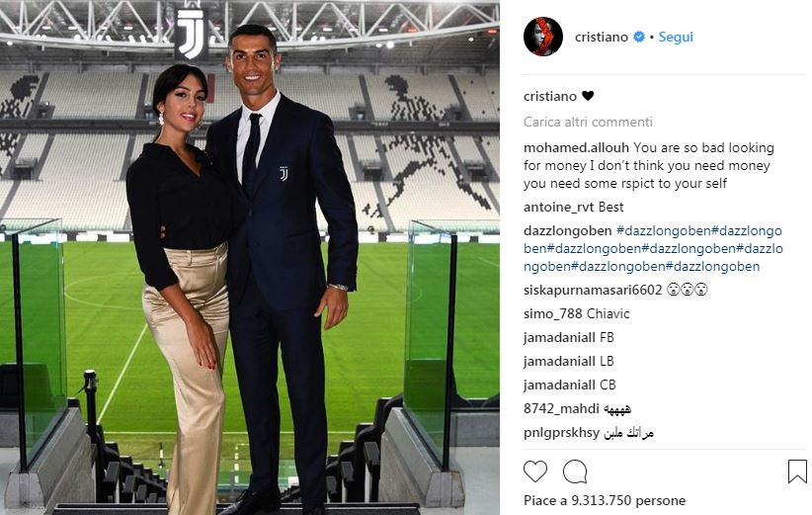Click the first #dazzlongoben hashtag
The image size is (812, 515).
coord(664,230)
